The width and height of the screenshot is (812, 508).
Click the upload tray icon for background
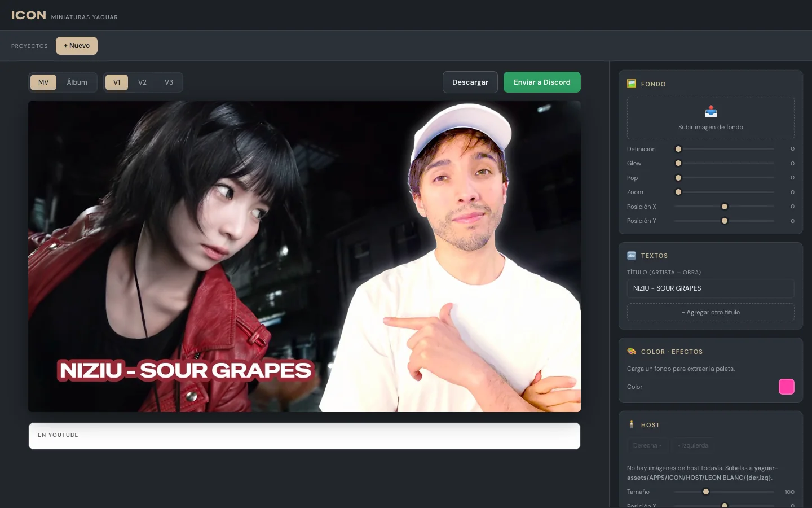[711, 111]
